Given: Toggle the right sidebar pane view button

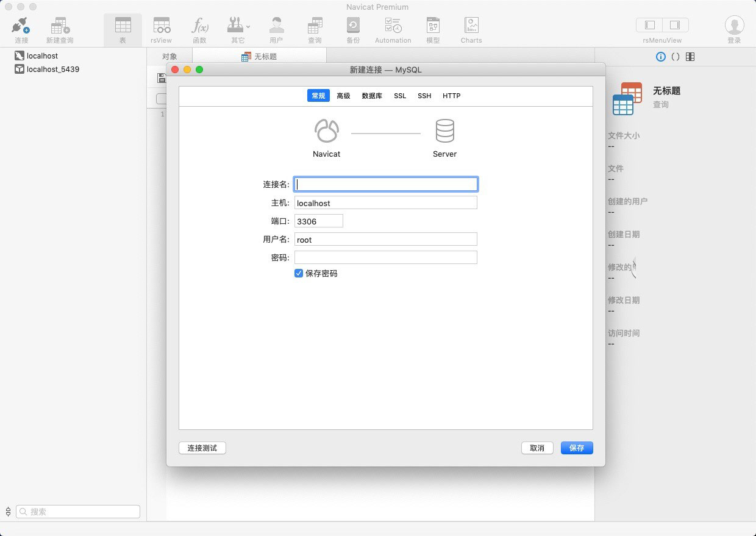Looking at the screenshot, I should tap(676, 25).
